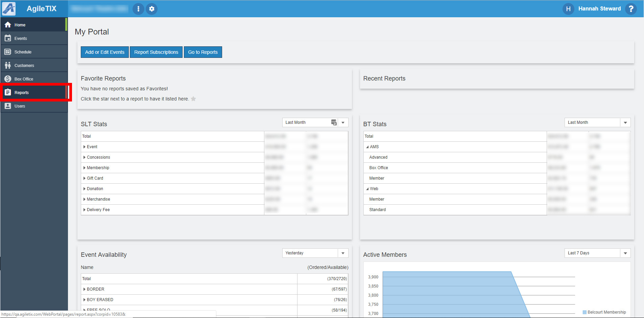
Task: Toggle Belcourt Membership legend swatch
Action: tap(585, 312)
